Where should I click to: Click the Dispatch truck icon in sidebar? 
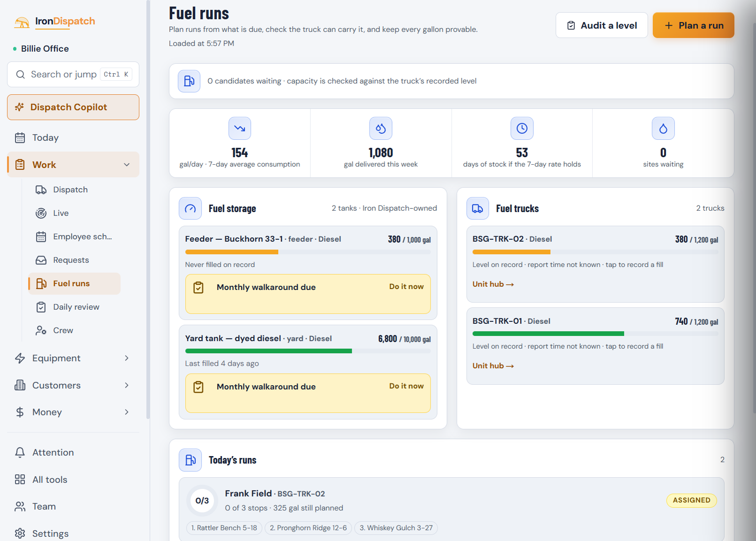click(41, 190)
